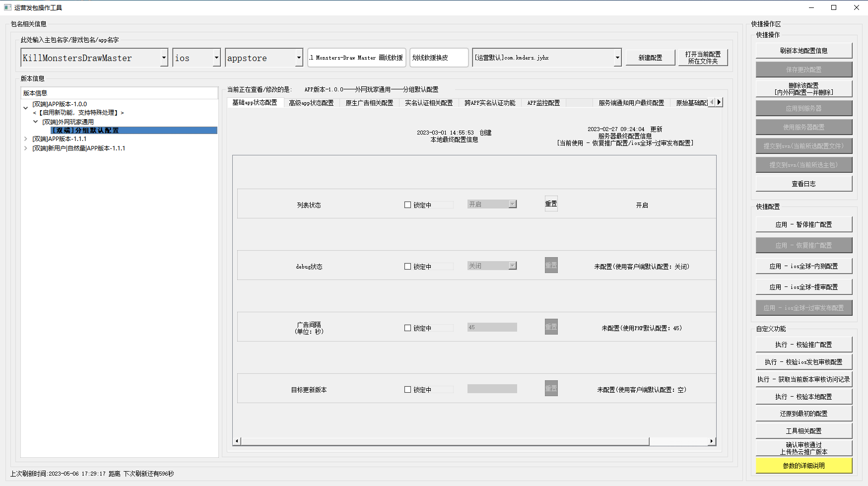The width and height of the screenshot is (868, 486).
Task: Open yellow 参数的详细说明 button
Action: 803,466
